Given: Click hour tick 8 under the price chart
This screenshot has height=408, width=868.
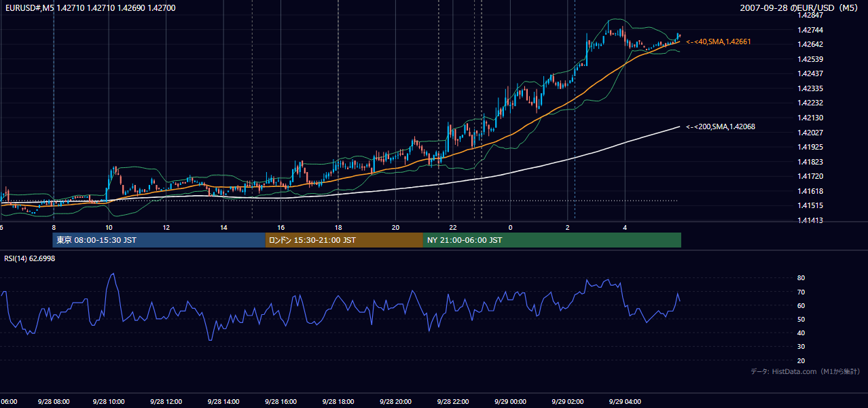Looking at the screenshot, I should coord(53,227).
